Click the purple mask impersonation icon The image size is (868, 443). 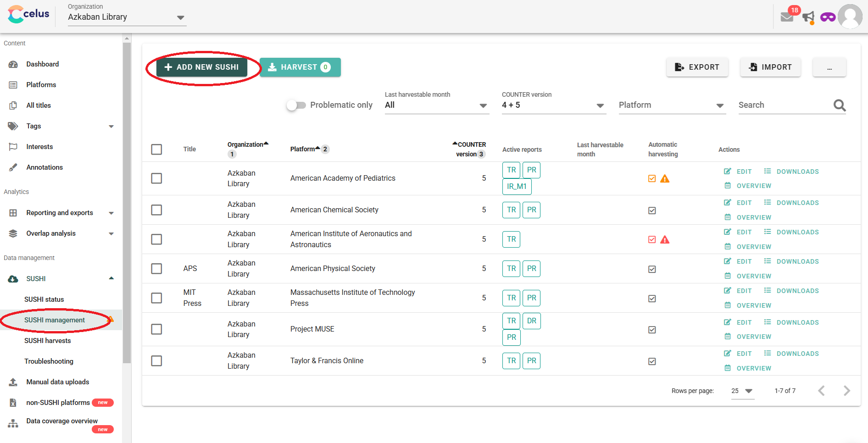tap(828, 17)
